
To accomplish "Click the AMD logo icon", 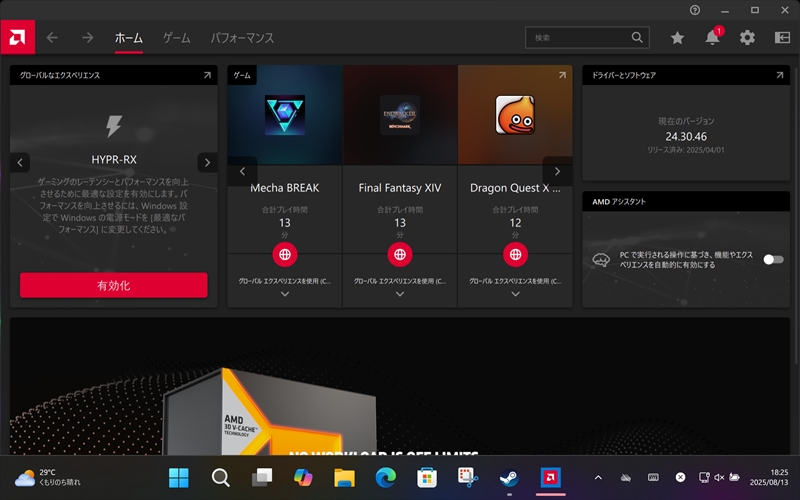I will click(x=17, y=37).
